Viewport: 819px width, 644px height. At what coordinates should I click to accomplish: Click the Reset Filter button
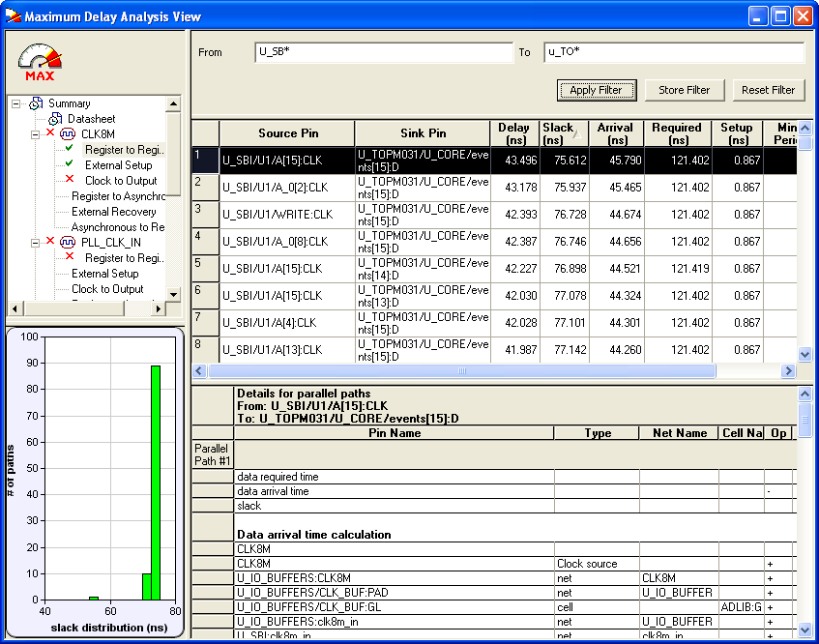(x=769, y=90)
